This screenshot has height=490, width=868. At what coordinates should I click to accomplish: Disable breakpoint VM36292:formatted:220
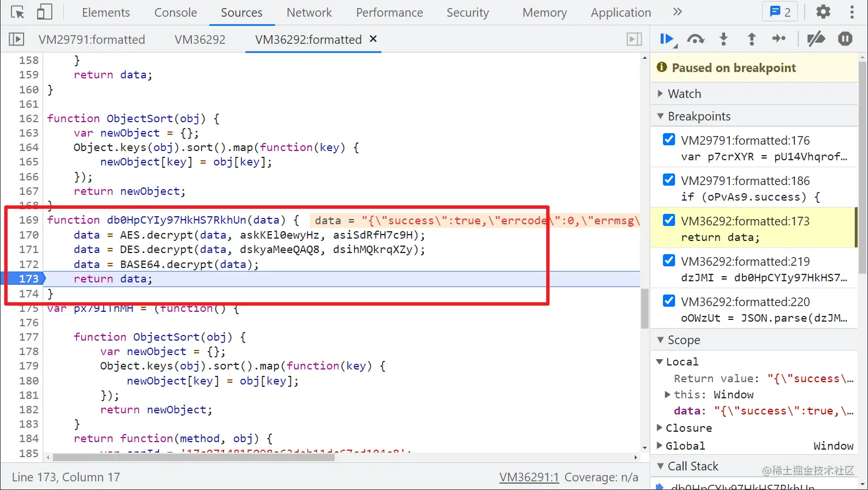point(669,301)
